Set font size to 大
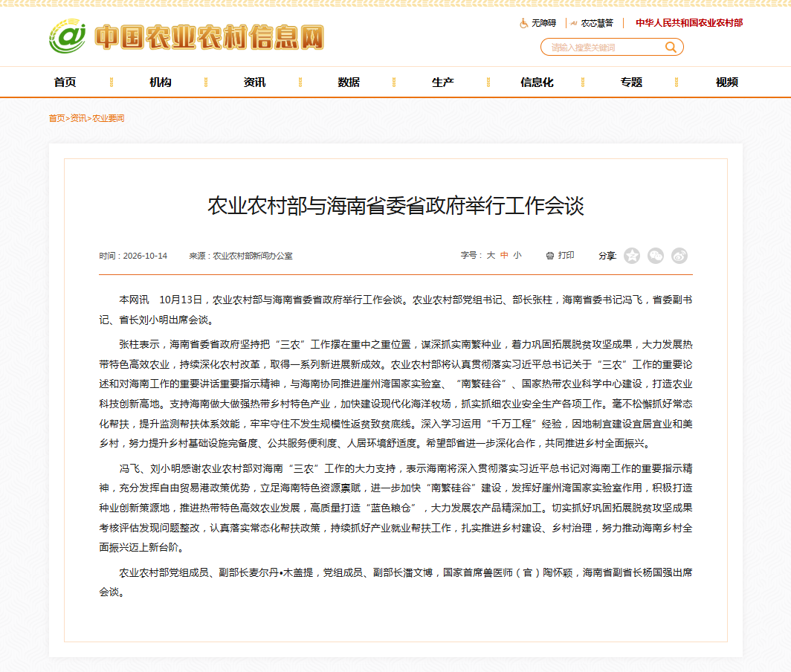 pos(491,255)
